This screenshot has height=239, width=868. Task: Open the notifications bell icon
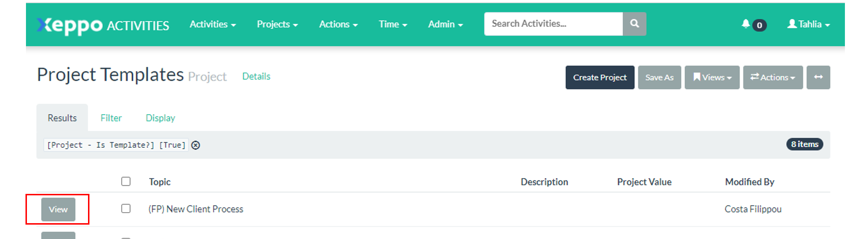pyautogui.click(x=745, y=24)
